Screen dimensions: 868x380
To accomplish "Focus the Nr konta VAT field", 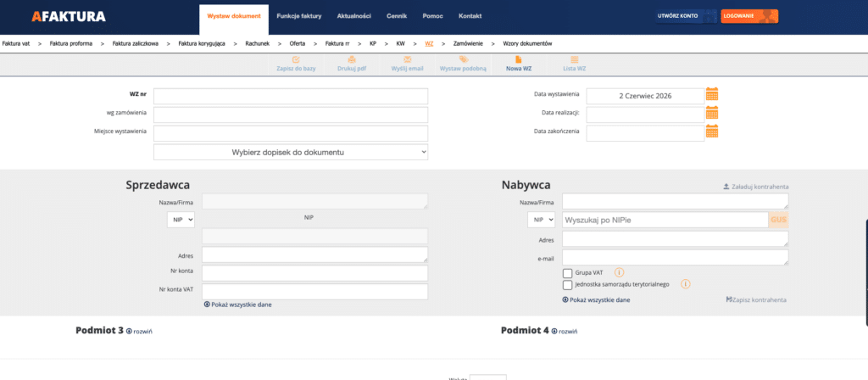I will coord(315,292).
